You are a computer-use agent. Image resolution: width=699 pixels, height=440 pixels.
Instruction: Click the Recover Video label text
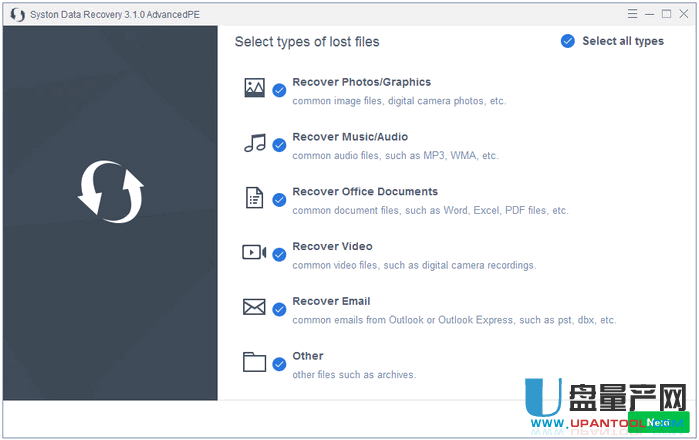pos(332,246)
